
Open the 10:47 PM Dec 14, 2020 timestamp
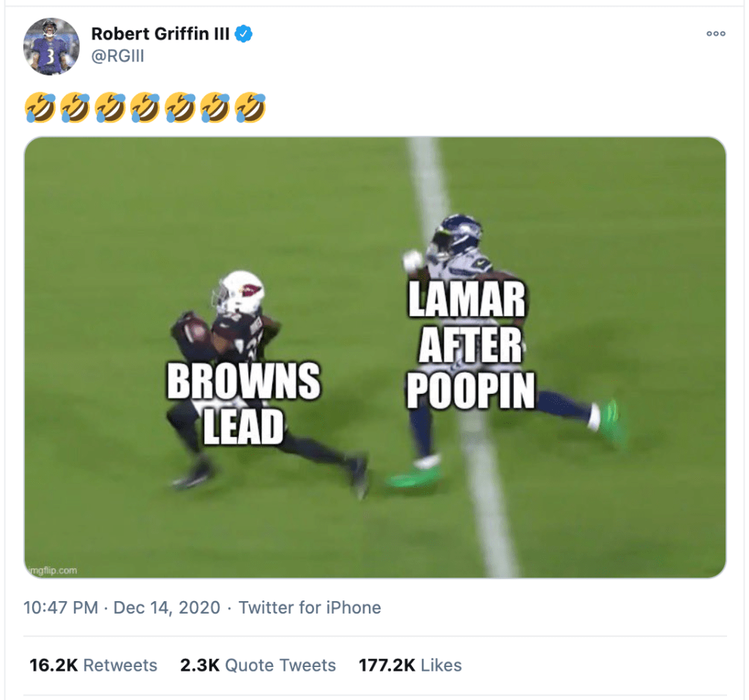point(122,608)
